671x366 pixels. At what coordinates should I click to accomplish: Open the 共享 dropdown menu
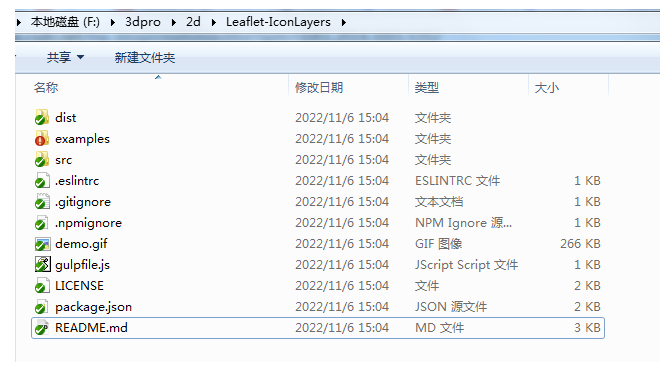coord(65,57)
